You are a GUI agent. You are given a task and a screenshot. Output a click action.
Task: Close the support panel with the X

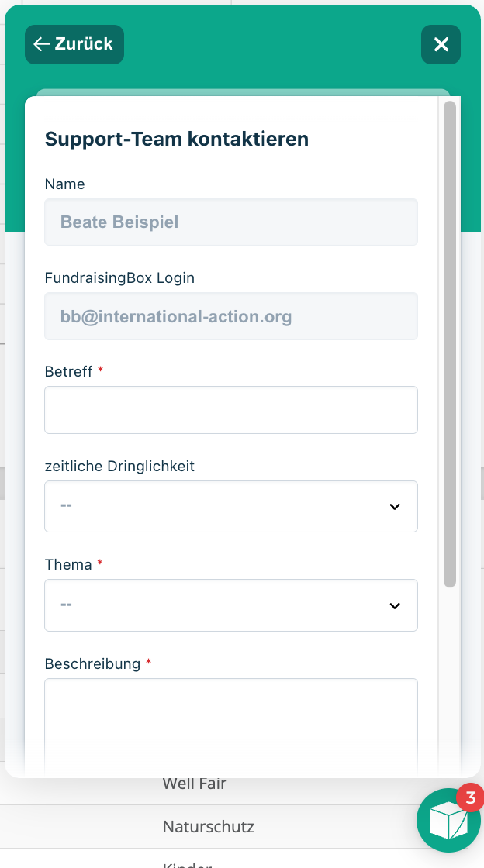441,44
